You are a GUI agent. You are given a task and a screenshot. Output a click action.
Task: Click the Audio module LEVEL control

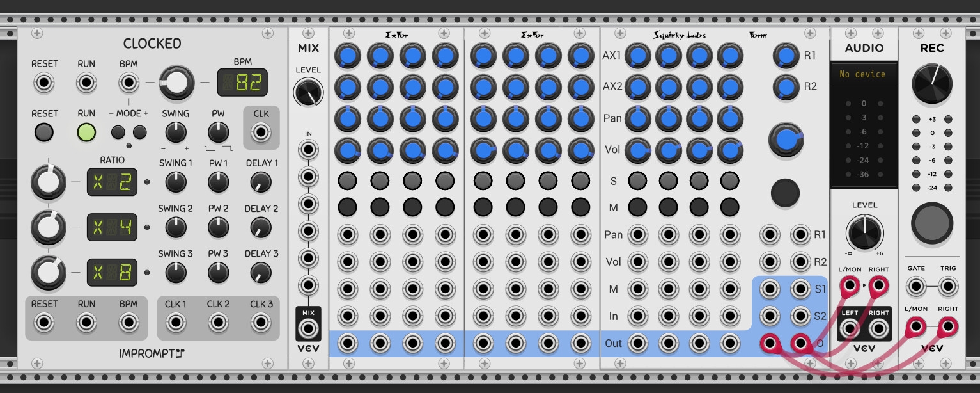[x=864, y=232]
